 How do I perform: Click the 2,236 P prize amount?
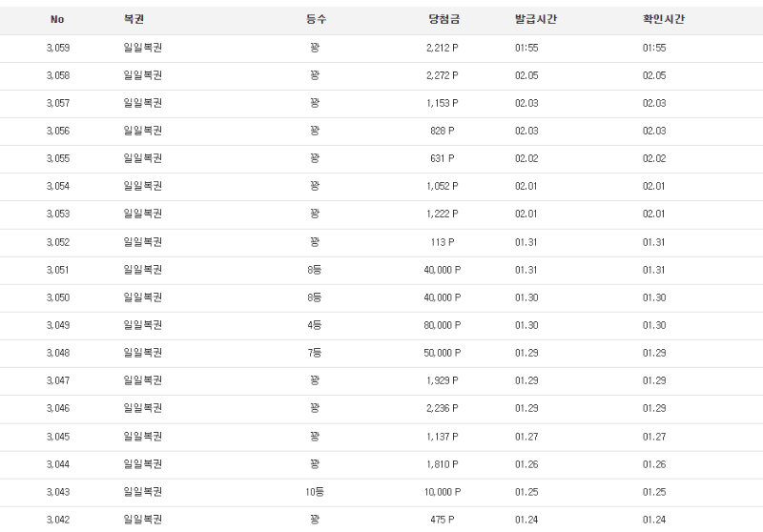pos(443,408)
